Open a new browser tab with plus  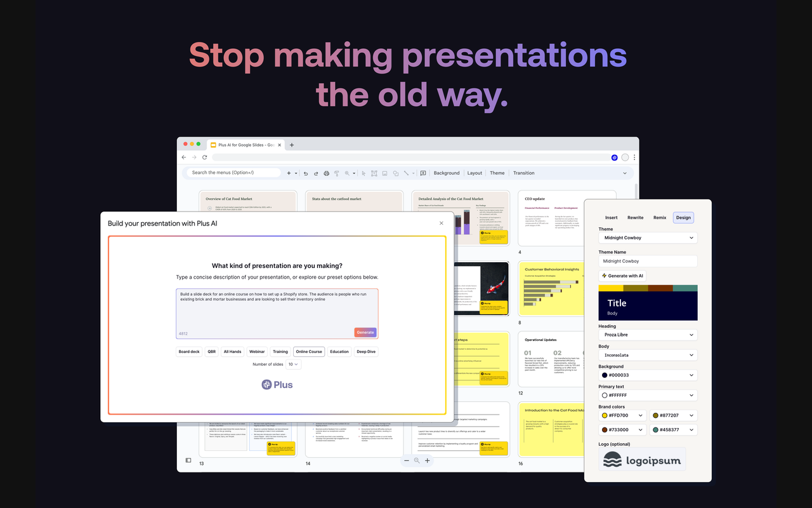(x=292, y=145)
